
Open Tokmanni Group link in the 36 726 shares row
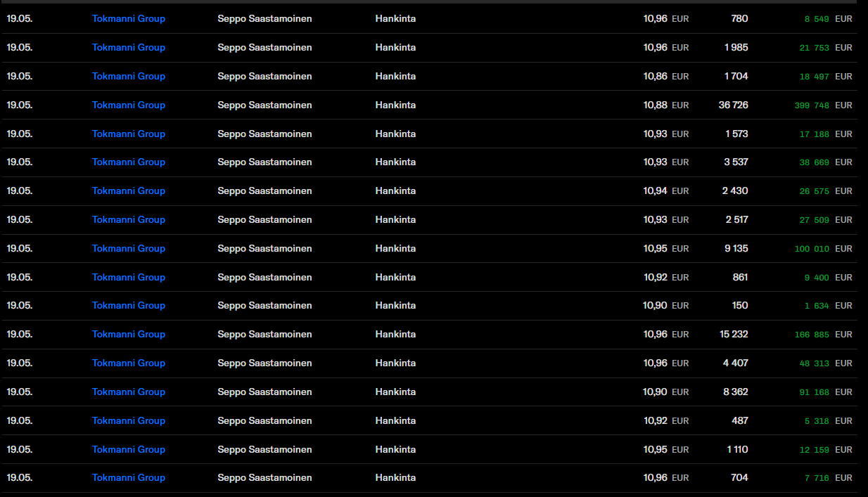[129, 105]
